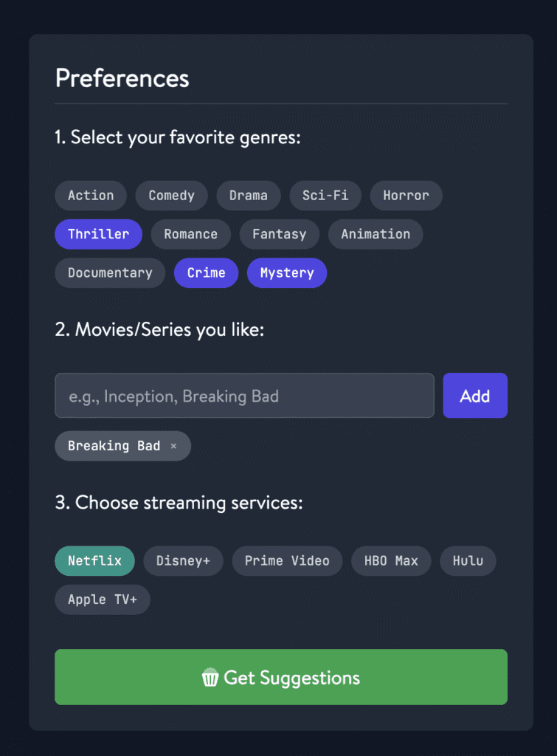Deselect the Netflix streaming service
Screen dimensions: 557x756
pyautogui.click(x=94, y=560)
